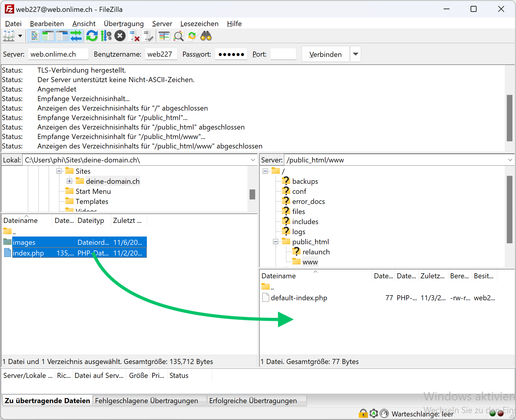This screenshot has width=516, height=420.
Task: Search files recursively with the binoculars icon
Action: (206, 36)
